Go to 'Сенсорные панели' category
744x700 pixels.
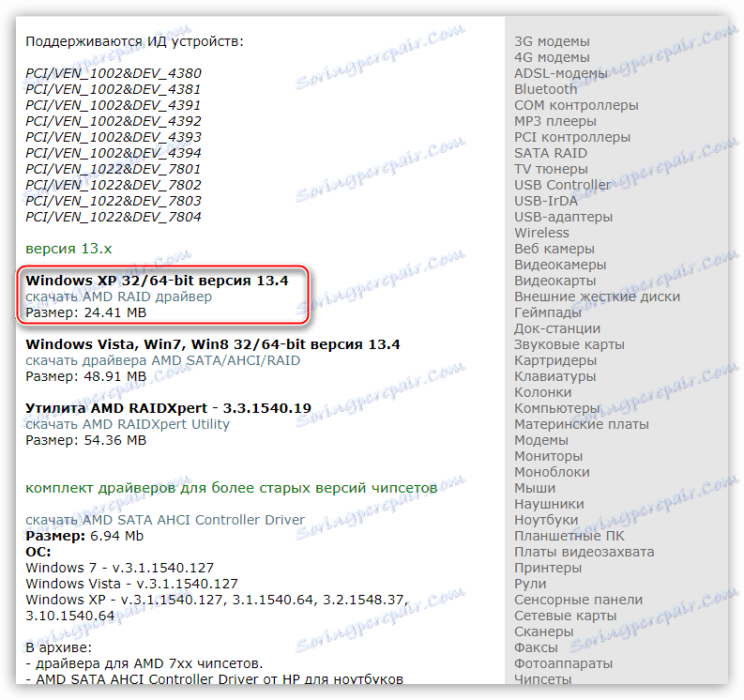point(578,600)
